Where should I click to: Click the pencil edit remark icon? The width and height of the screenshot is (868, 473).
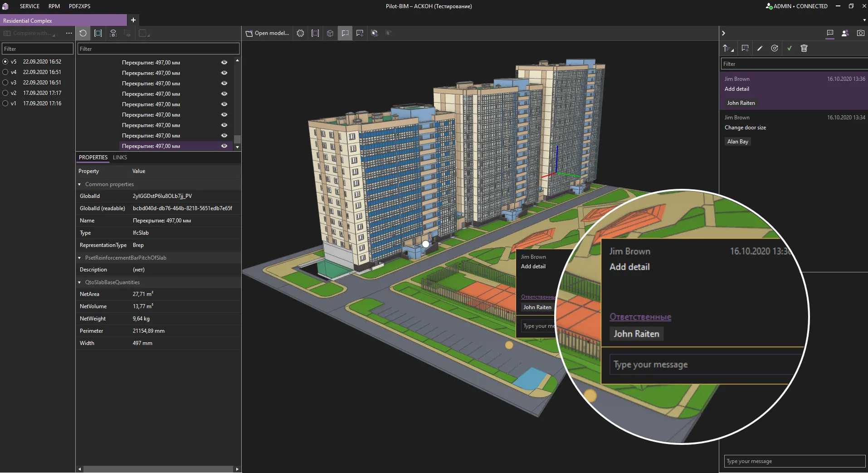(760, 48)
